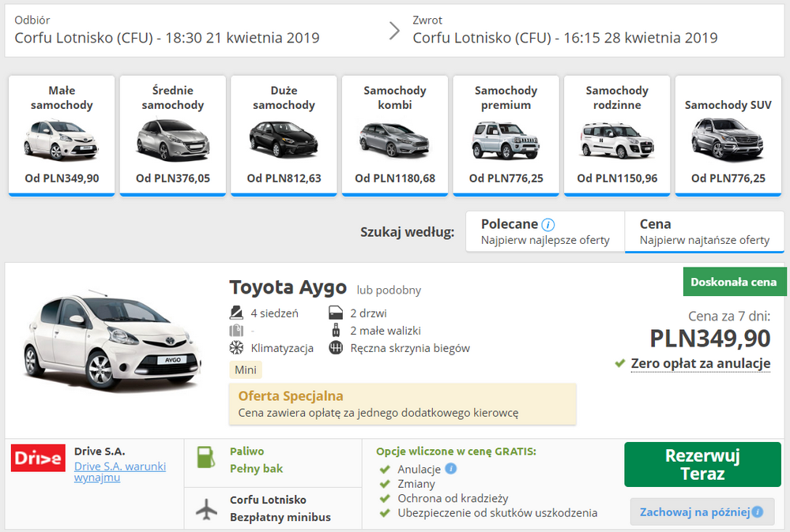Click the PLN349,90 price for 7 days
Screen dimensions: 790x532
point(710,339)
